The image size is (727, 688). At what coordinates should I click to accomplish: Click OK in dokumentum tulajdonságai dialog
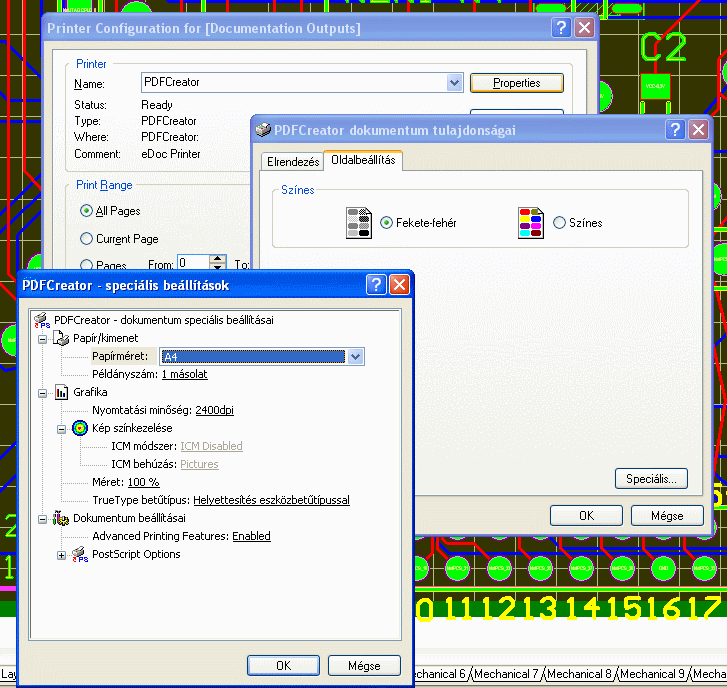(x=586, y=516)
